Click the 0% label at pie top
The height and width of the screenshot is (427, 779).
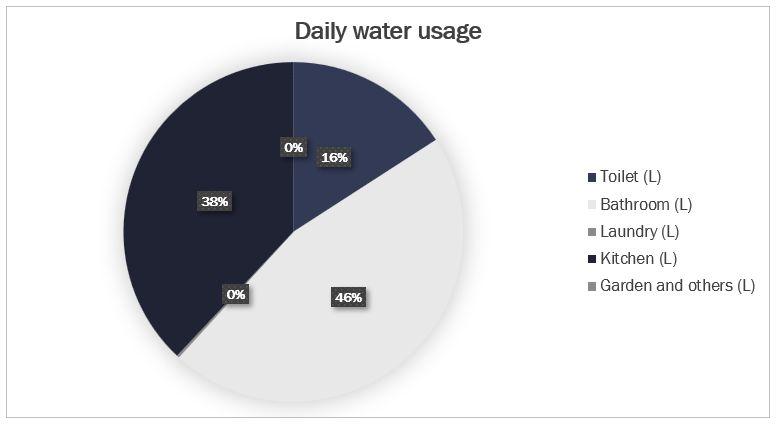pyautogui.click(x=293, y=147)
